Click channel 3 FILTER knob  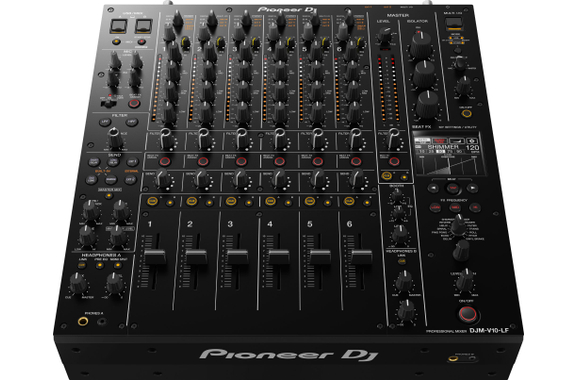[242, 139]
